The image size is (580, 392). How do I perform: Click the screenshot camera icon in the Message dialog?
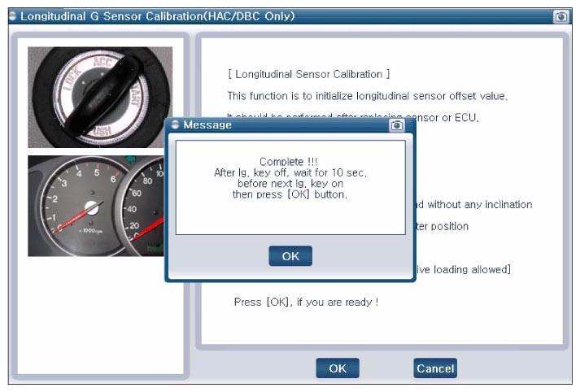tap(396, 125)
